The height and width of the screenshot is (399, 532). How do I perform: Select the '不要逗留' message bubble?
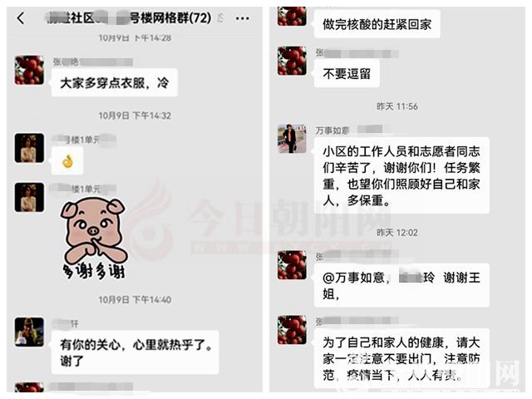click(x=347, y=73)
